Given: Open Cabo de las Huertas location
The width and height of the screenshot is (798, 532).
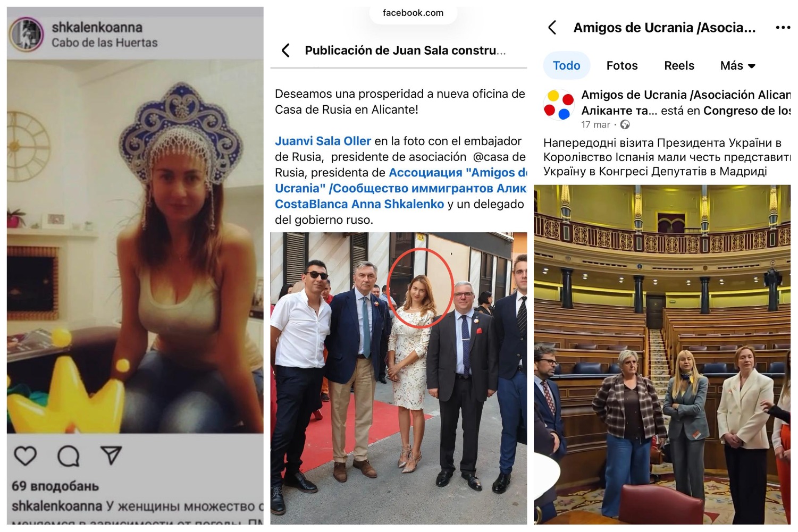Looking at the screenshot, I should click(x=104, y=43).
